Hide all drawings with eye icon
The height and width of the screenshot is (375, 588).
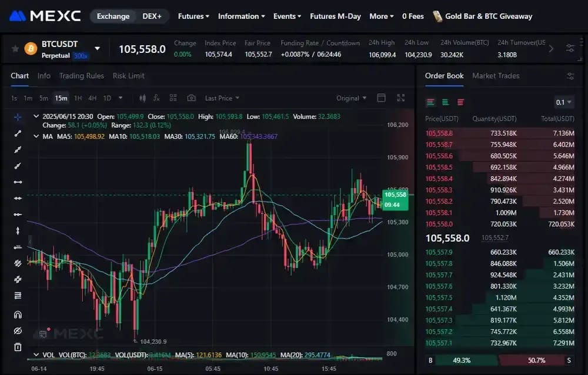(18, 331)
